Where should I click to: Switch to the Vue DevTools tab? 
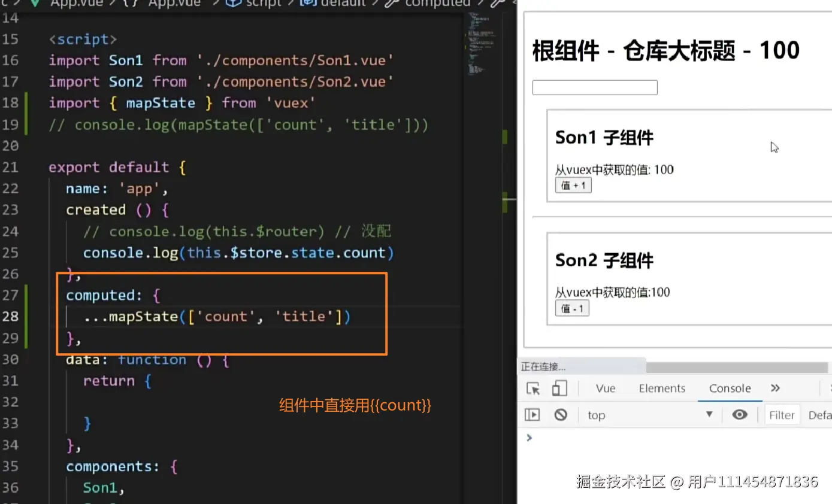(x=606, y=388)
